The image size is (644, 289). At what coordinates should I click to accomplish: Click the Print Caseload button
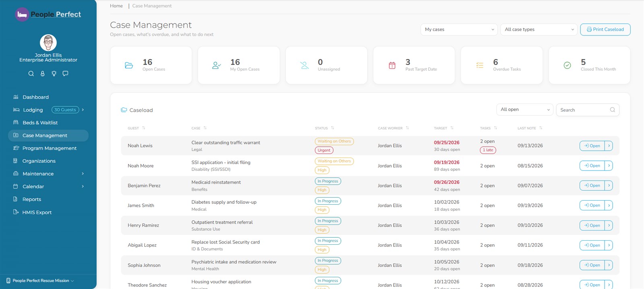coord(605,29)
